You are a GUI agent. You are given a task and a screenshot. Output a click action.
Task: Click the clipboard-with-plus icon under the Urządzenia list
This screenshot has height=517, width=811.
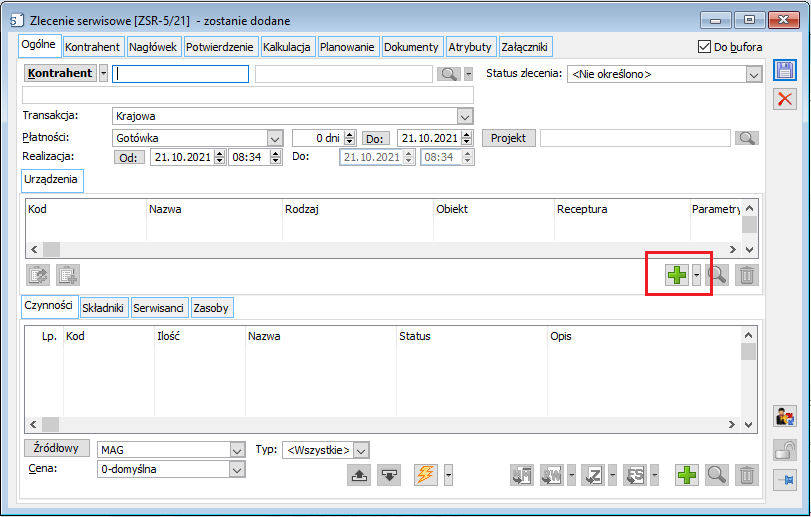pos(68,275)
